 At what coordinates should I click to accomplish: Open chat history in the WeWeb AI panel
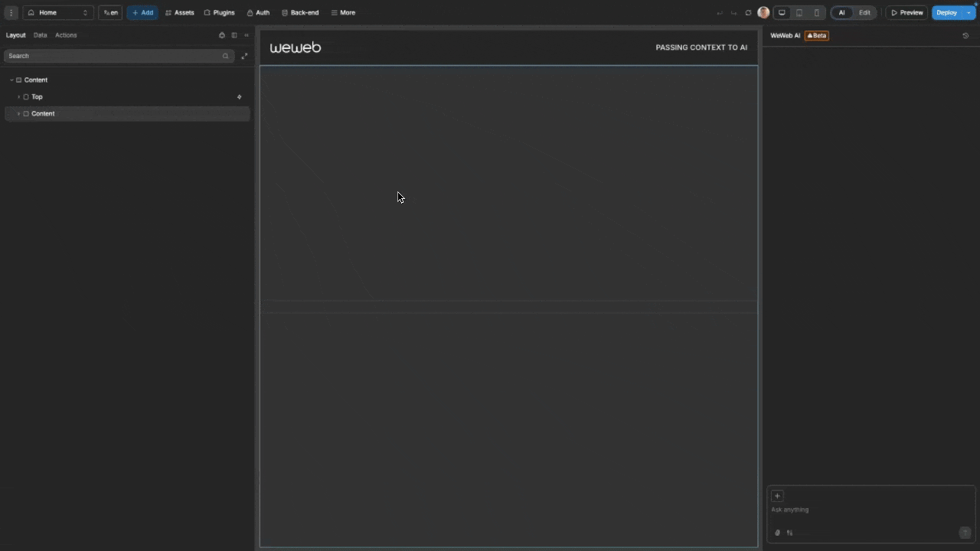click(965, 35)
